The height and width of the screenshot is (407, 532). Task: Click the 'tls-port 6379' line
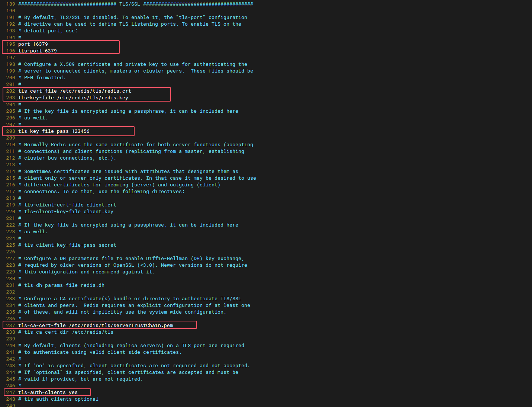pyautogui.click(x=38, y=51)
